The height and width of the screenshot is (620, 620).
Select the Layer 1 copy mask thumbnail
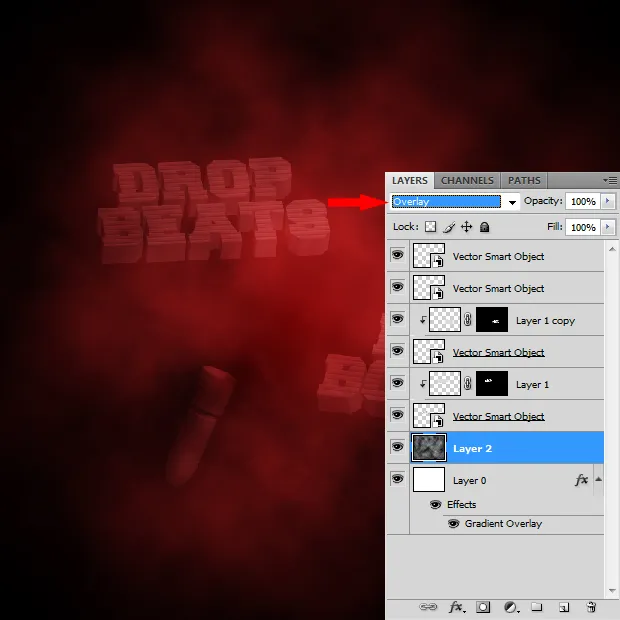click(x=491, y=320)
